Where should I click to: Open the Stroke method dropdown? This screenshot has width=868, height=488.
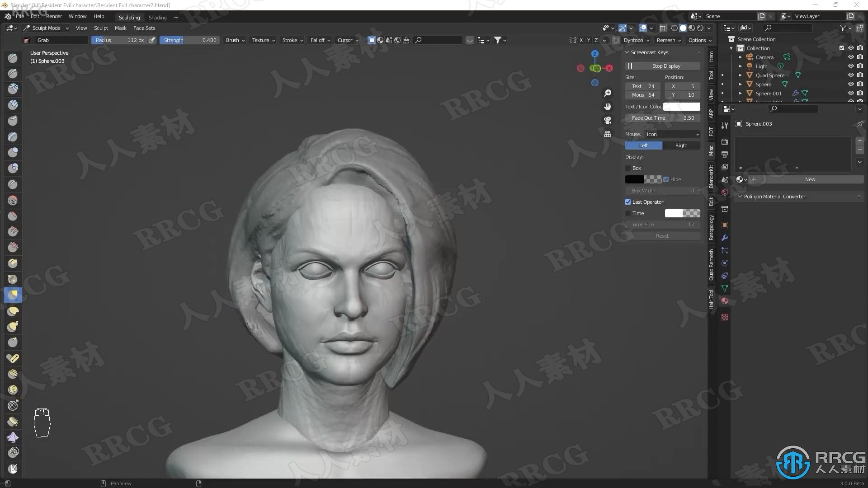pos(292,40)
